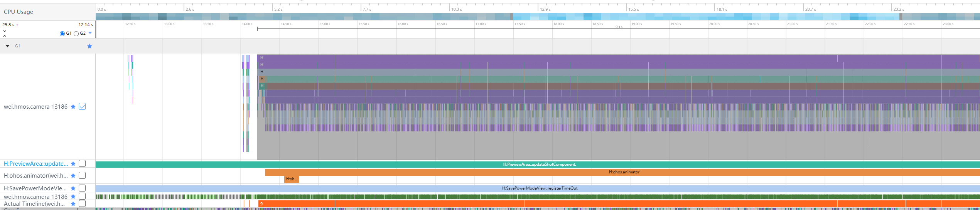Screen dimensions: 980x210
Task: Click the H:PreviewArea::update row label
Action: [x=35, y=164]
